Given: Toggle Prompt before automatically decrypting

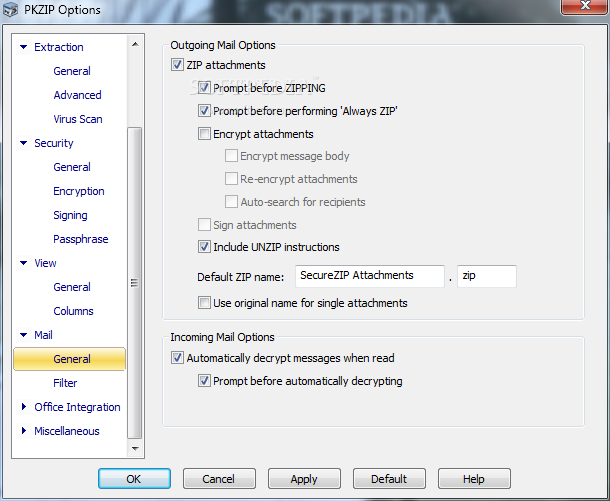Looking at the screenshot, I should (x=204, y=380).
